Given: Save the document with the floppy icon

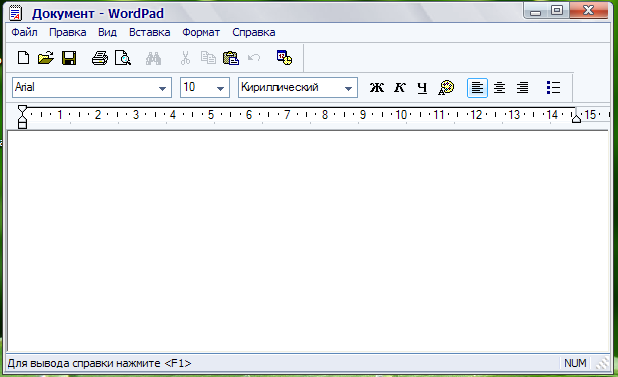Looking at the screenshot, I should click(x=69, y=58).
